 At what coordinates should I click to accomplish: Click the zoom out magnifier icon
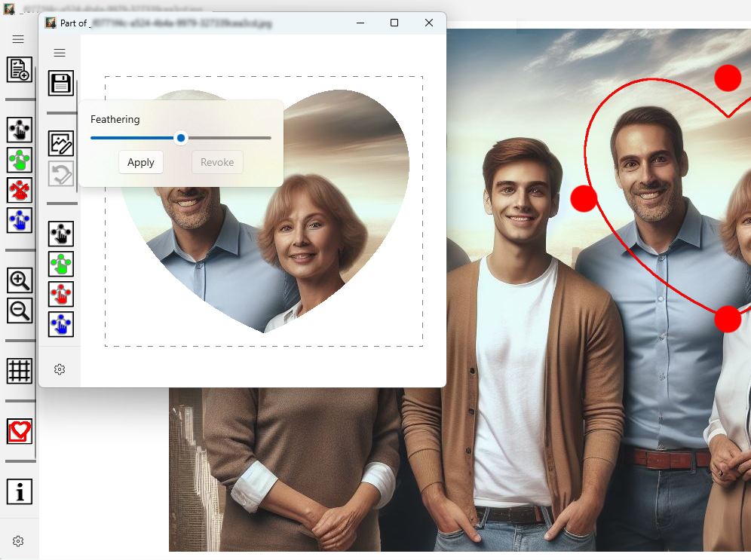[20, 310]
